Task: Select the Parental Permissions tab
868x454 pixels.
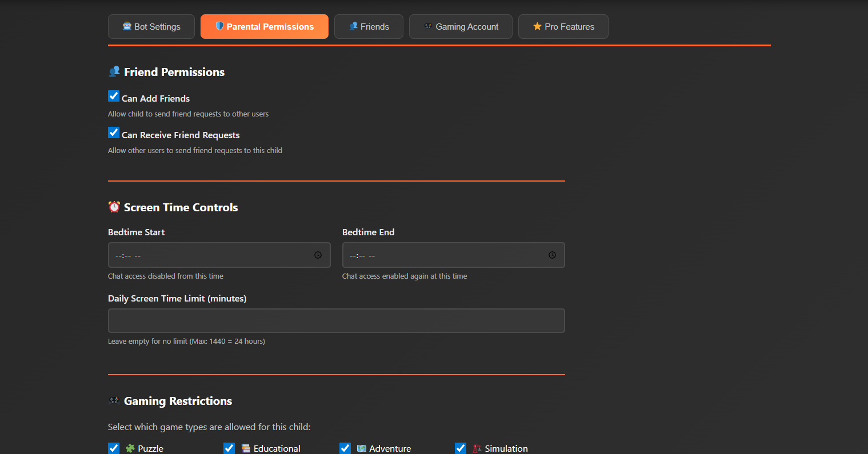Action: (x=265, y=27)
